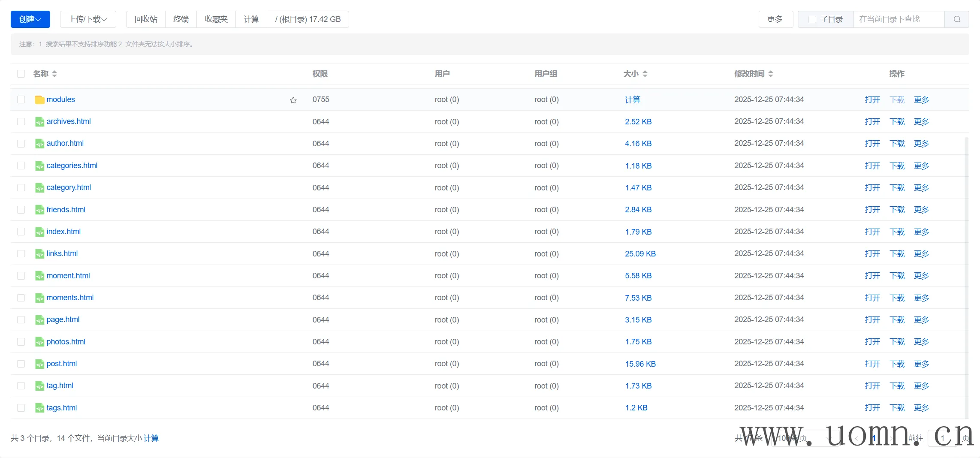
Task: Click the index.html file icon
Action: (39, 232)
